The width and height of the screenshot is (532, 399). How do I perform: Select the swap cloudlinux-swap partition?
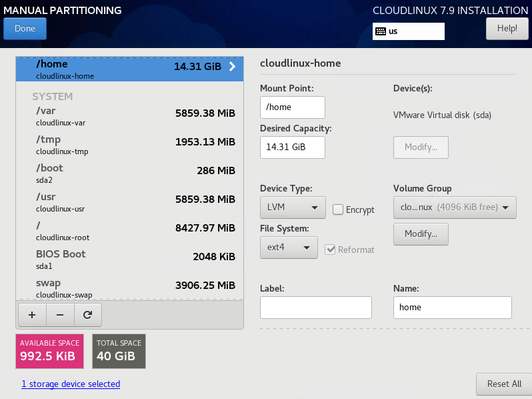coord(129,288)
